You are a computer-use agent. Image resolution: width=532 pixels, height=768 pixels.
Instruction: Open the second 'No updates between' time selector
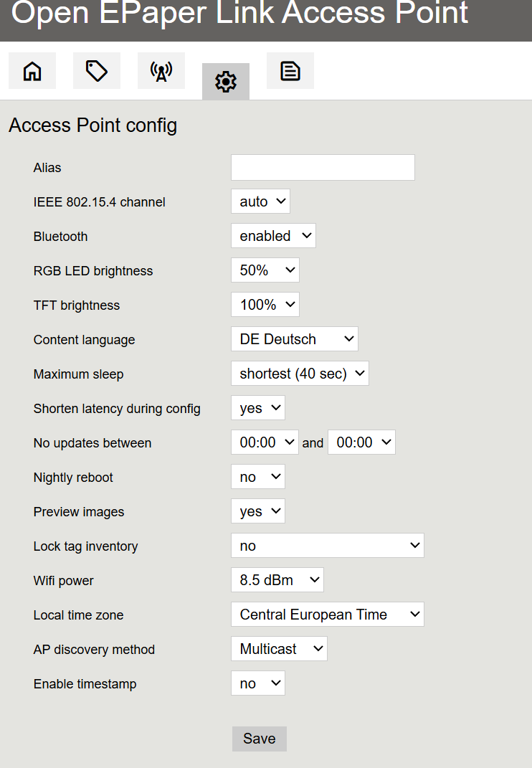click(x=361, y=442)
